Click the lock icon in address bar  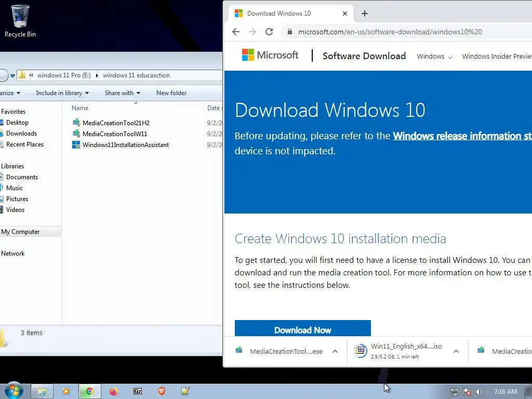click(x=289, y=32)
